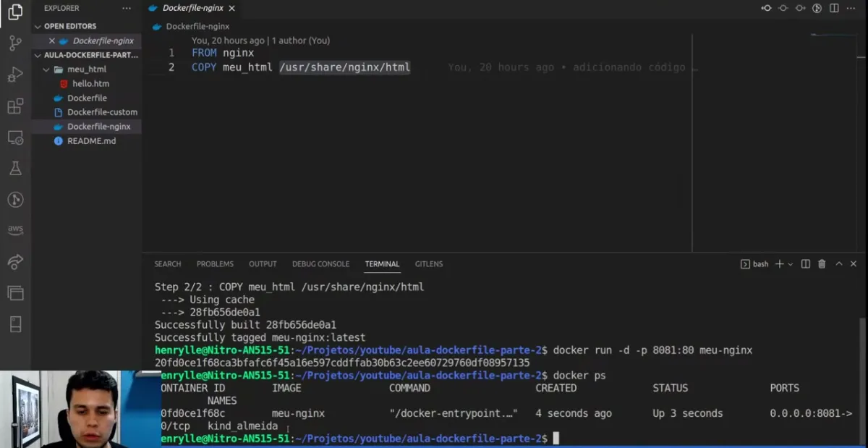Click line number 1 in the gutter

click(171, 53)
